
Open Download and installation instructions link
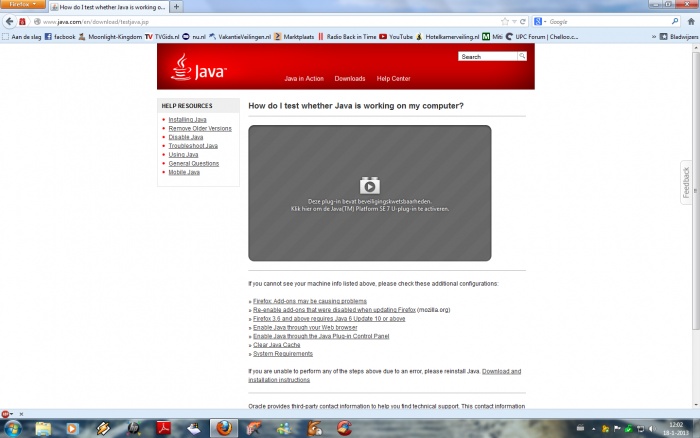(501, 371)
